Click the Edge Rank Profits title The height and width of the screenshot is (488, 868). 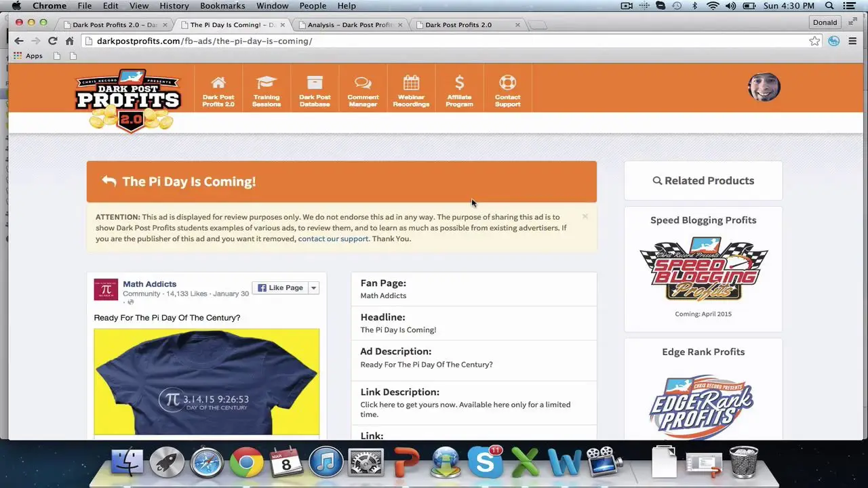[703, 352]
